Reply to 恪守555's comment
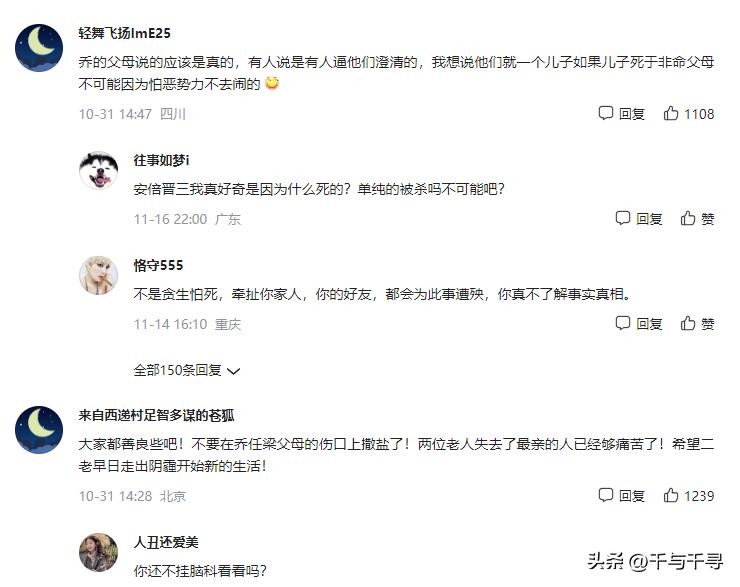 coord(639,324)
